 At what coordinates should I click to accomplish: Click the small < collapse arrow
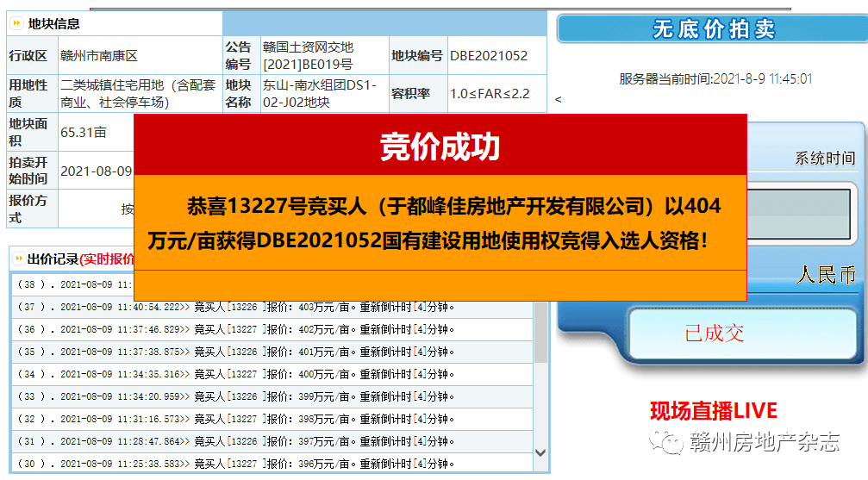tap(558, 100)
